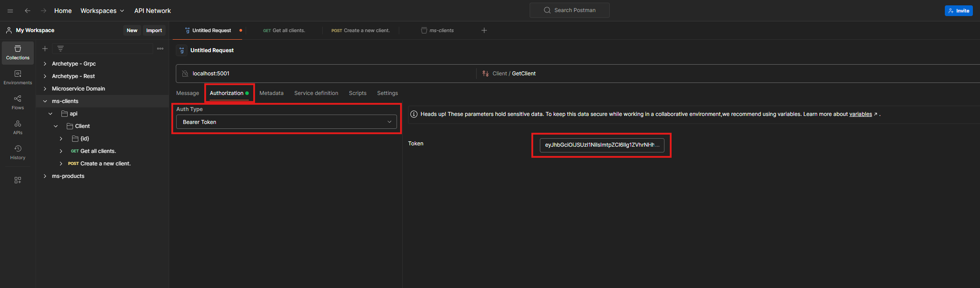Open the Service definition tab

(316, 93)
